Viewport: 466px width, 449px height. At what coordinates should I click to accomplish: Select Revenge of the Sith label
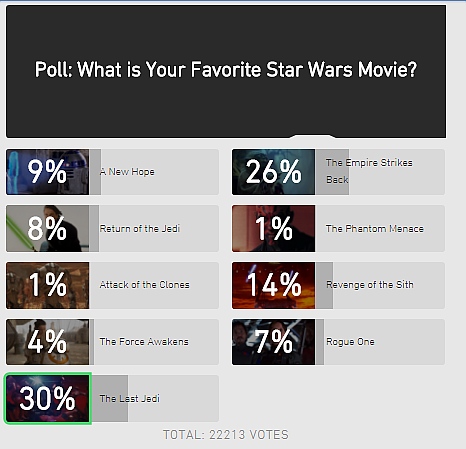click(370, 285)
